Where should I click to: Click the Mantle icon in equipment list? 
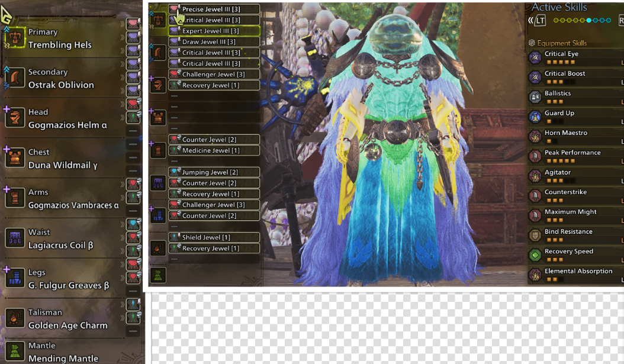click(15, 352)
